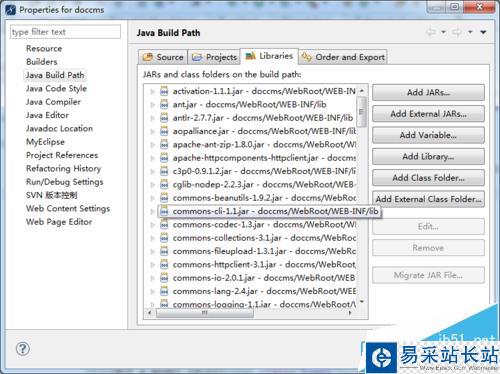
Task: Select the Libraries tab
Action: click(269, 56)
